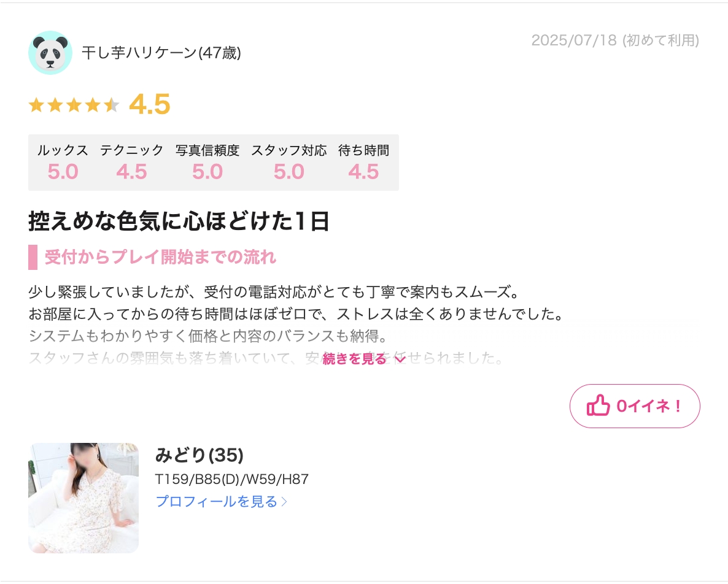Click the chevron beside 続きを見る
Image resolution: width=728 pixels, height=584 pixels.
(400, 359)
